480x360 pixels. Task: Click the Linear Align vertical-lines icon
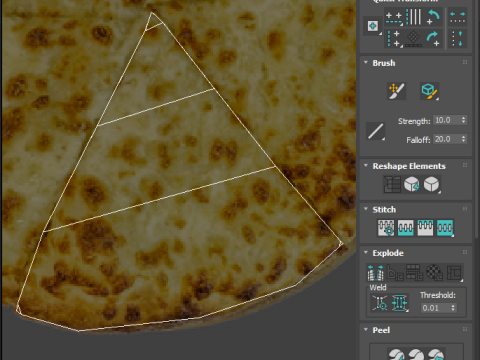pyautogui.click(x=414, y=17)
